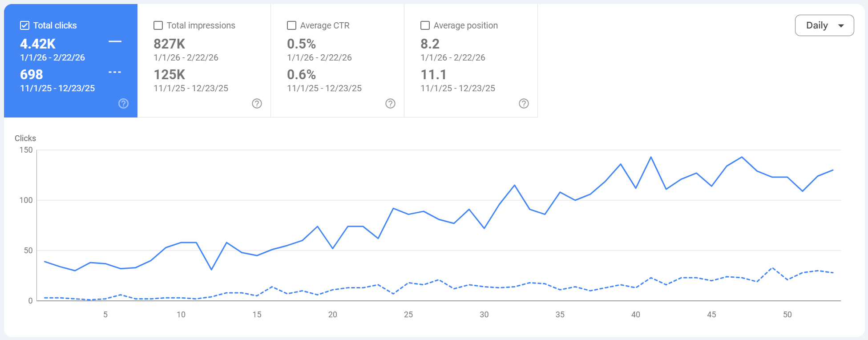This screenshot has height=340, width=868.
Task: Click the 1/1/26 - 2/22/26 date range text
Action: [53, 57]
